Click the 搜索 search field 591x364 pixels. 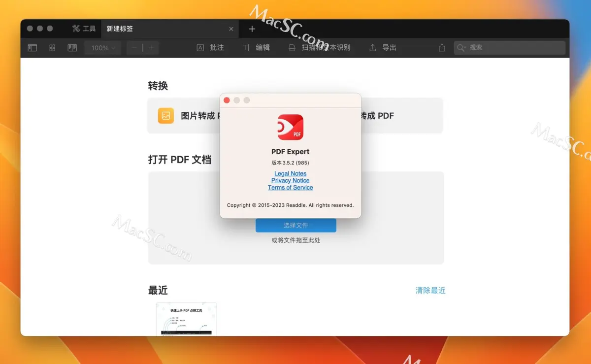509,48
